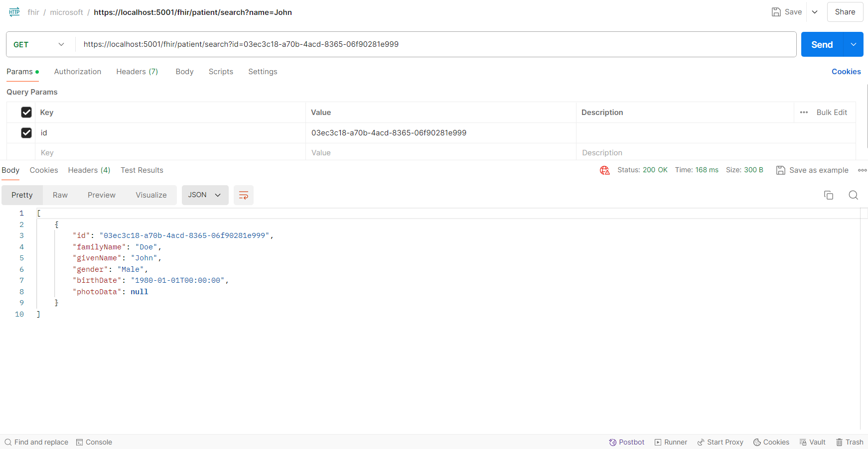The image size is (868, 449).
Task: Click the Bulk Edit link
Action: 831,112
